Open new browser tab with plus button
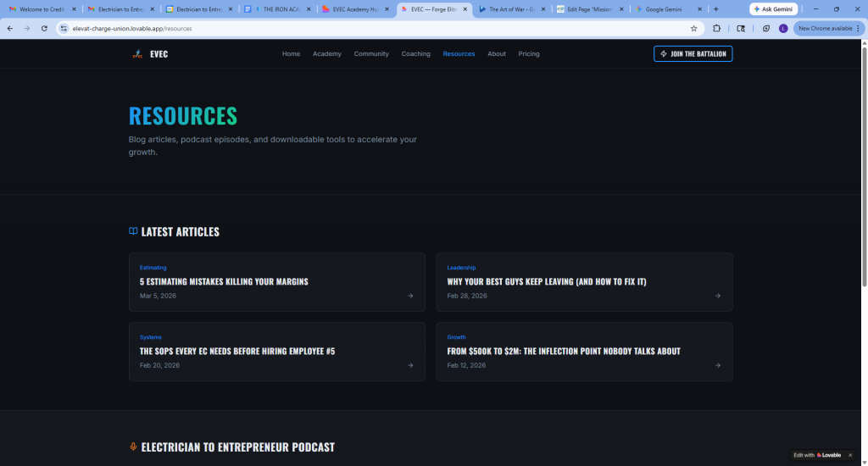 716,9
